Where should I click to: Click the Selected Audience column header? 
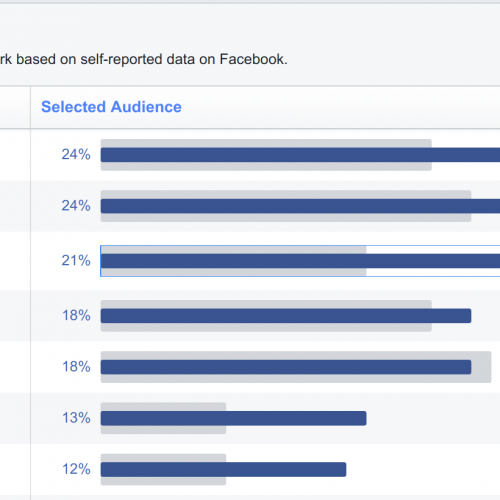click(x=111, y=107)
